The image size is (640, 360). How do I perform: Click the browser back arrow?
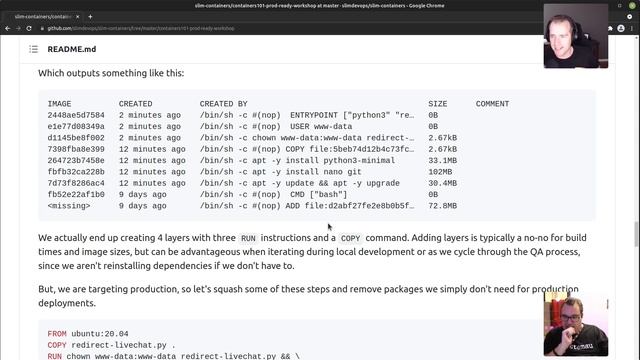pos(7,29)
